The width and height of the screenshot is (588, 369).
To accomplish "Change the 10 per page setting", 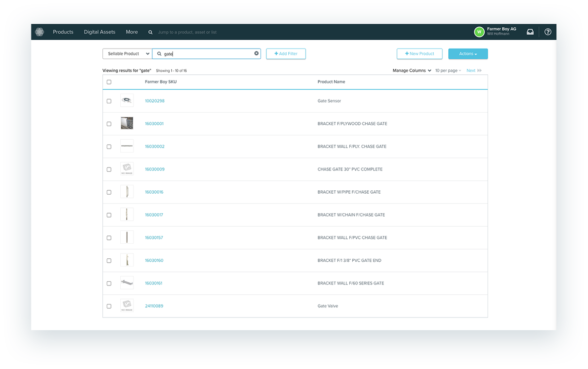I will point(448,71).
